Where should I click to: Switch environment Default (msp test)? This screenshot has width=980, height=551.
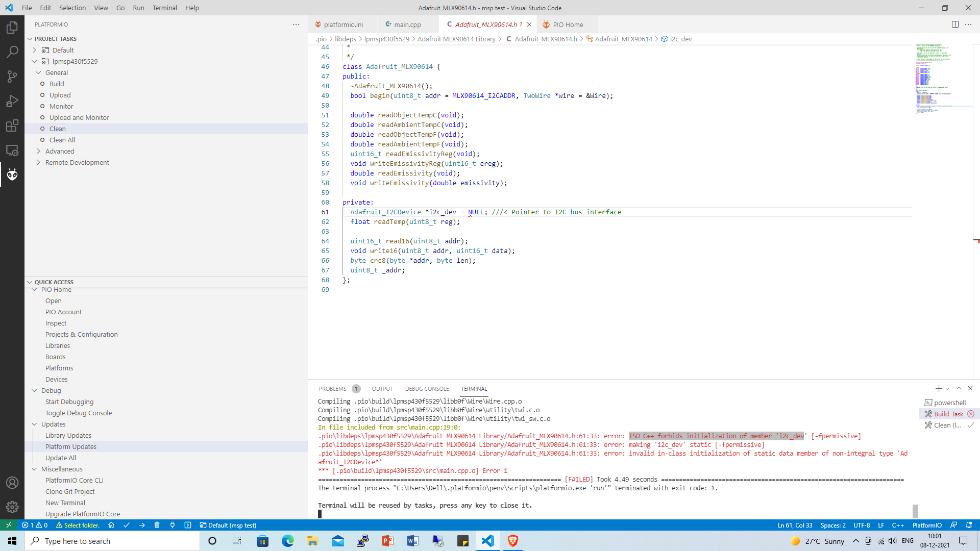pyautogui.click(x=228, y=525)
